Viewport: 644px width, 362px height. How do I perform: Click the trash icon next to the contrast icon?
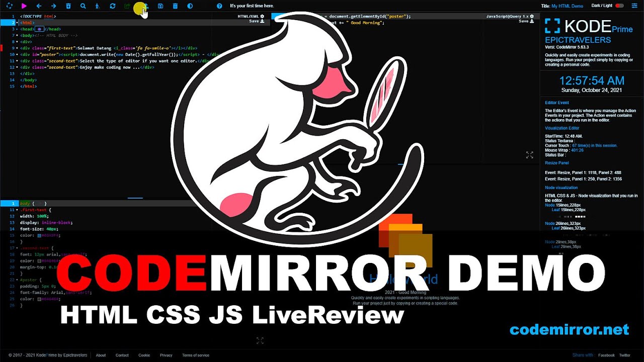pos(175,6)
